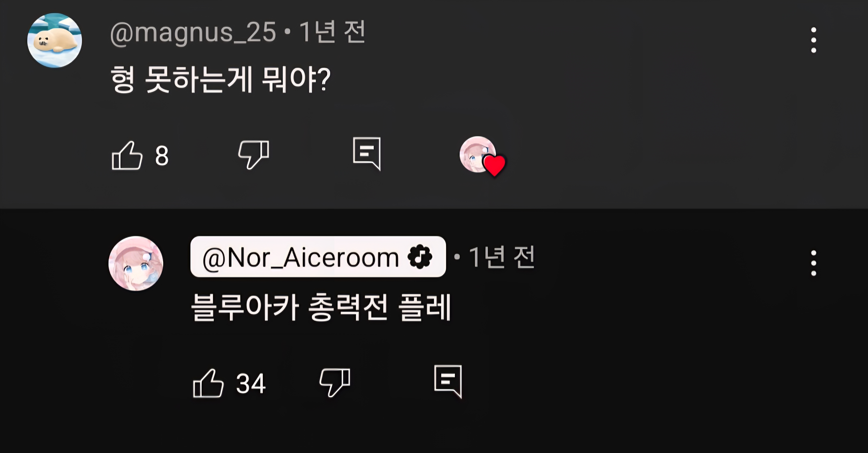
Task: Like the comment by @magnus_25
Action: point(127,155)
